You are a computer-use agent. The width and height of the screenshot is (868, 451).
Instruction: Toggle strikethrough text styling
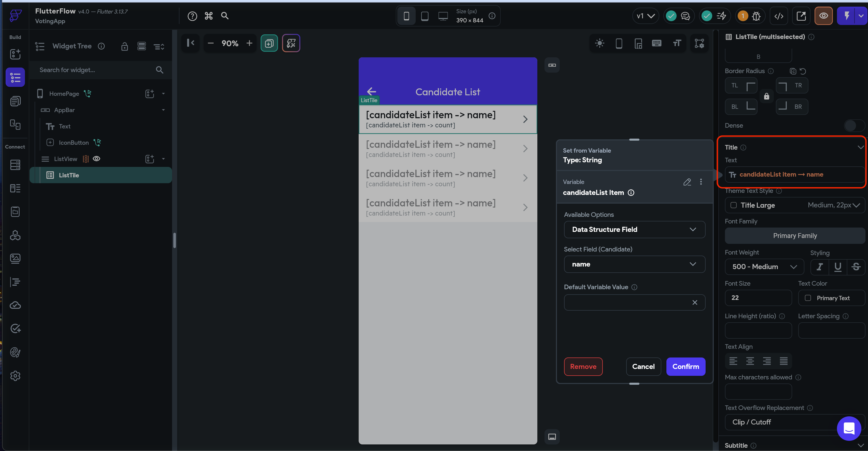(x=856, y=267)
